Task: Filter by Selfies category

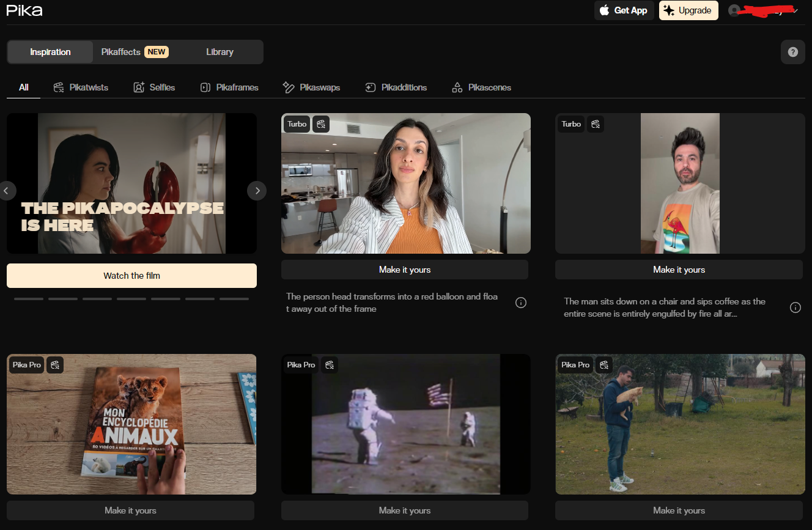Action: [154, 87]
